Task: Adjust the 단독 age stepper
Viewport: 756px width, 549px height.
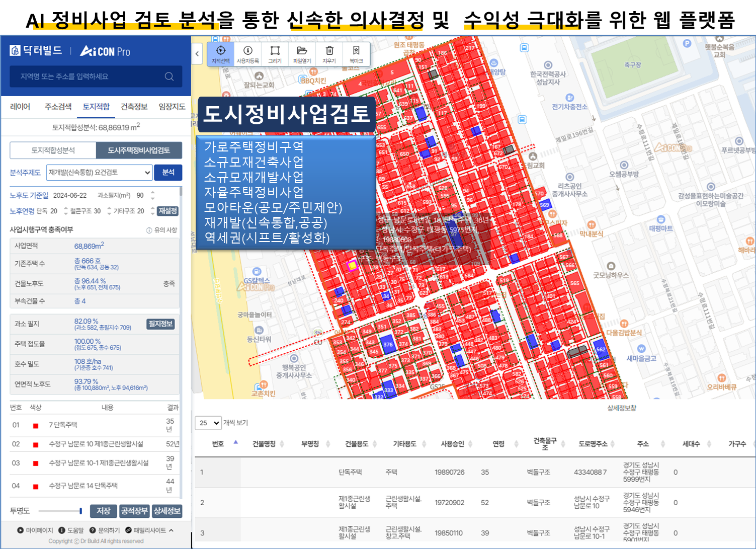Action: pyautogui.click(x=65, y=211)
